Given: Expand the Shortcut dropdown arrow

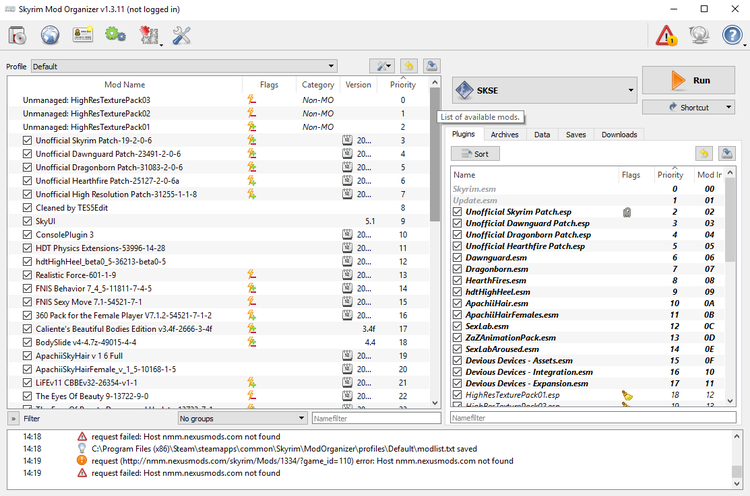Looking at the screenshot, I should pos(728,107).
